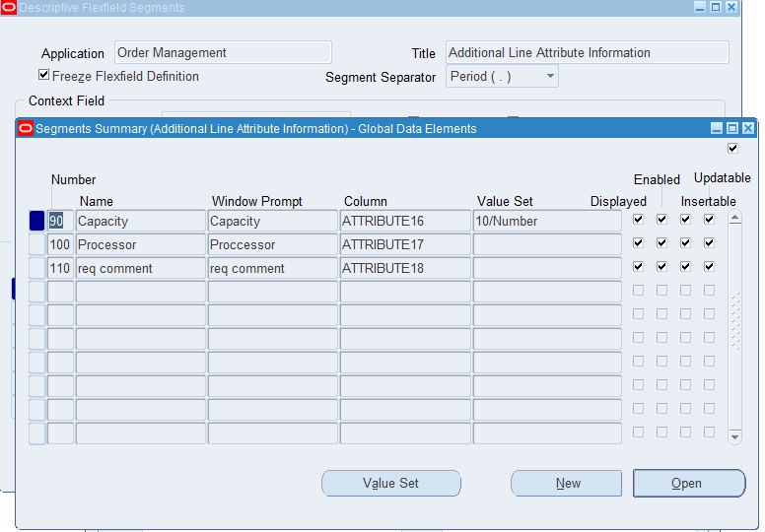765x532 pixels.
Task: Toggle last checkbox in req comment row
Action: pyautogui.click(x=709, y=266)
